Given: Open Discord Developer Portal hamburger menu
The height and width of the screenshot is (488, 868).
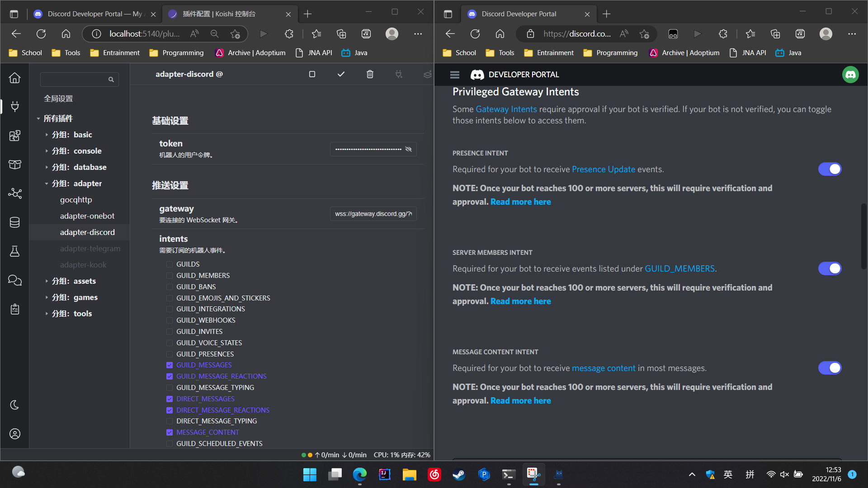Looking at the screenshot, I should pyautogui.click(x=455, y=75).
